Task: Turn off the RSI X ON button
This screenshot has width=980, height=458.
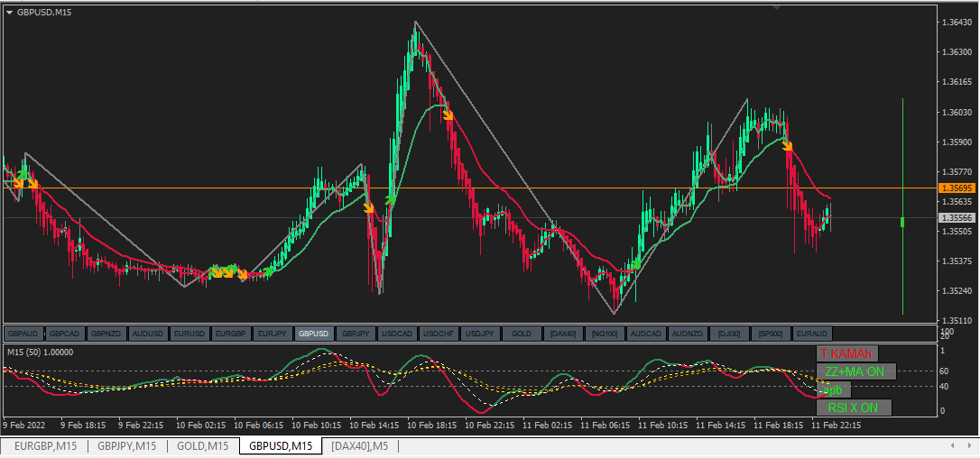Action: pyautogui.click(x=854, y=408)
